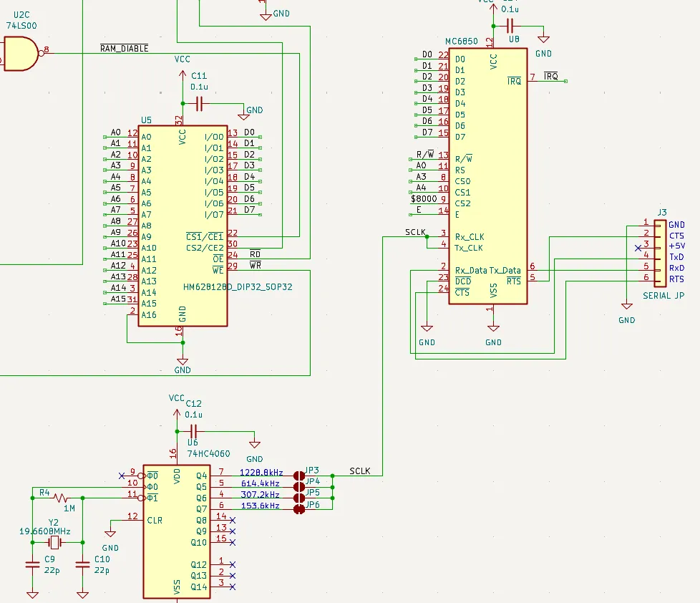The width and height of the screenshot is (700, 603).
Task: Select the no-connect X on Q10 pin 15
Action: (x=233, y=542)
